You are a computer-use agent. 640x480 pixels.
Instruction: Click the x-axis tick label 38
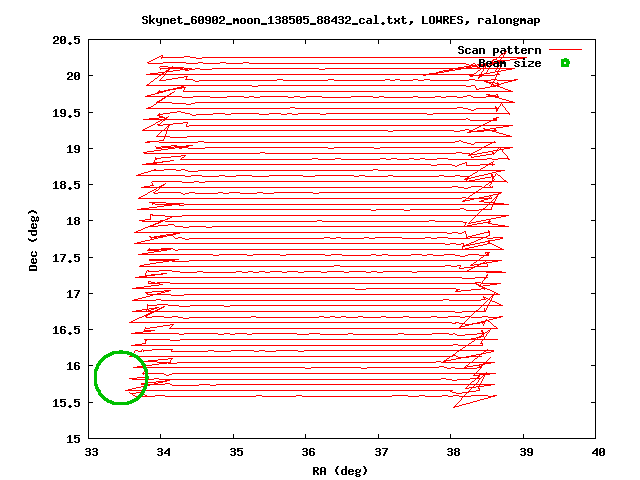(x=453, y=452)
